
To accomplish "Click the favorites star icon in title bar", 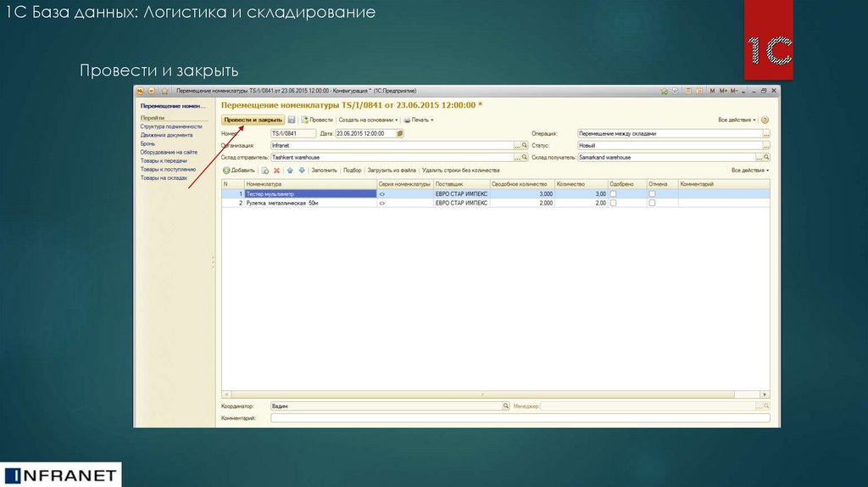I will pos(164,91).
